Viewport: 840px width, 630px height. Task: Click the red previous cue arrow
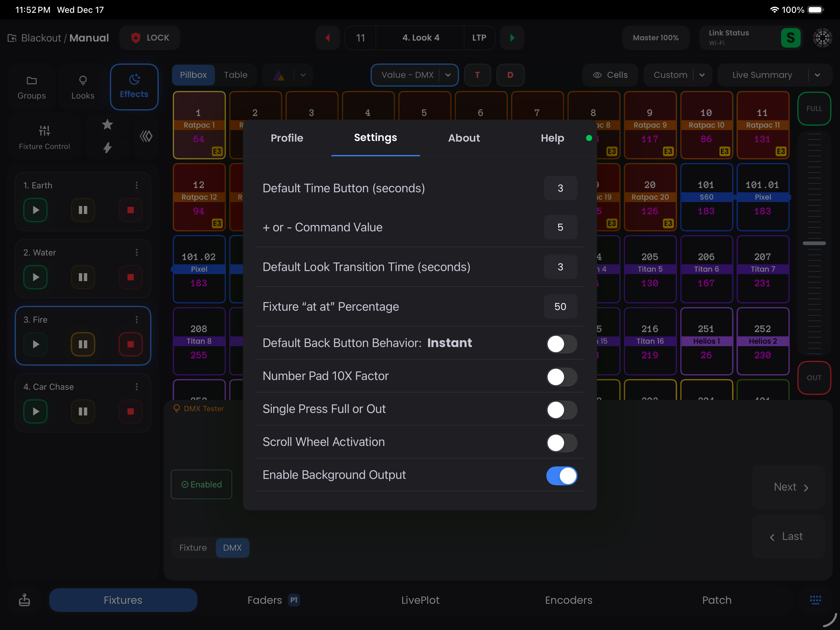coord(327,38)
